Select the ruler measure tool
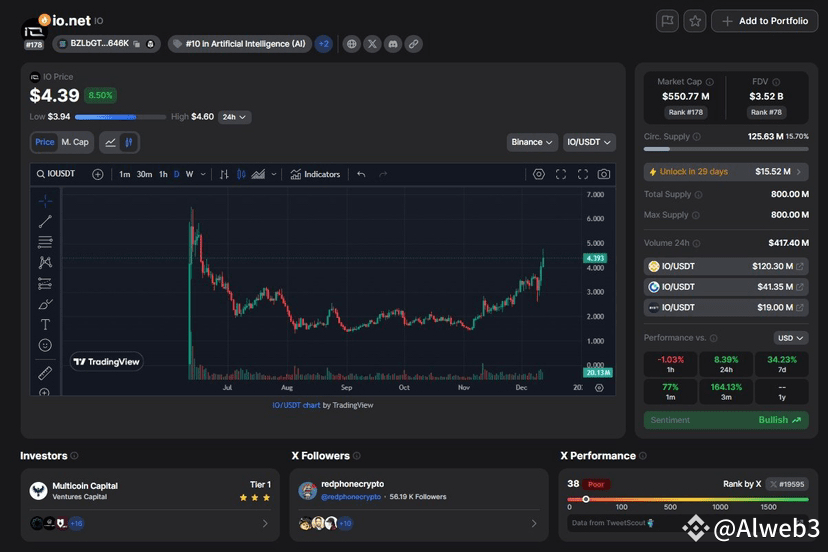The width and height of the screenshot is (828, 552). coord(45,372)
